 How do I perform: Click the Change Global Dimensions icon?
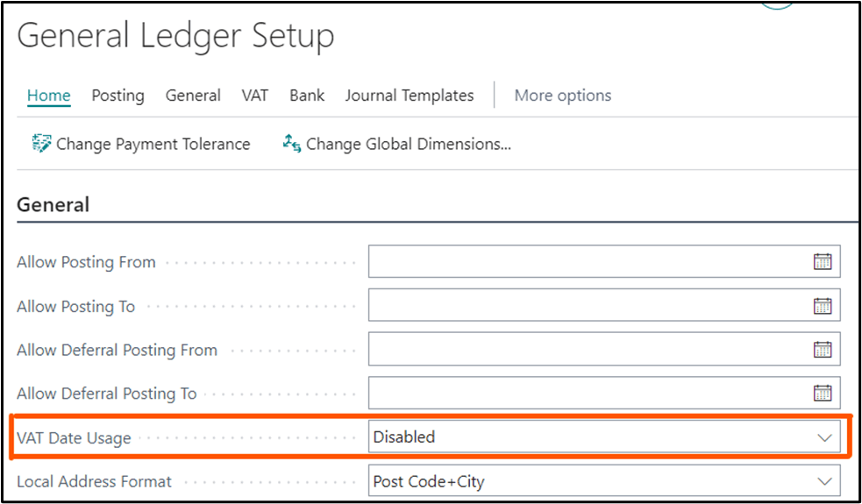292,144
